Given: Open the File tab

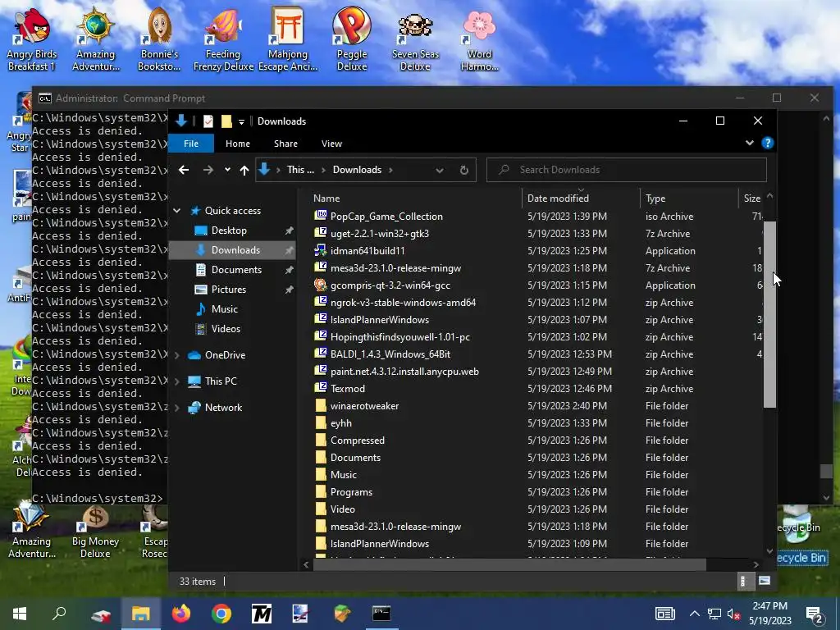Looking at the screenshot, I should 191,144.
